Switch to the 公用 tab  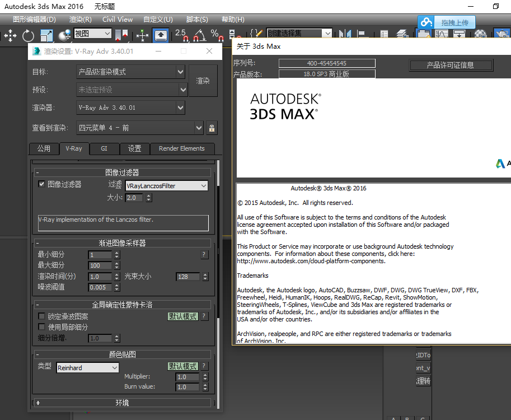pos(44,149)
